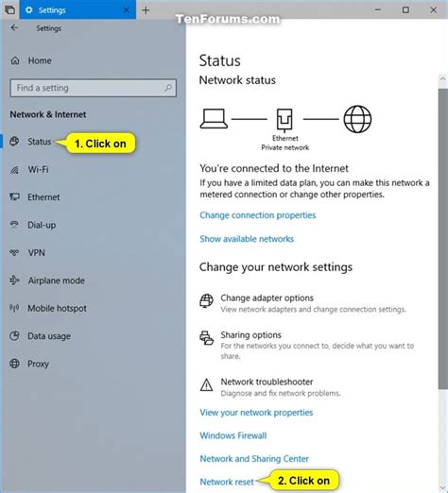The height and width of the screenshot is (493, 448).
Task: Click the Network troubleshooter warning triangle icon
Action: 206,384
